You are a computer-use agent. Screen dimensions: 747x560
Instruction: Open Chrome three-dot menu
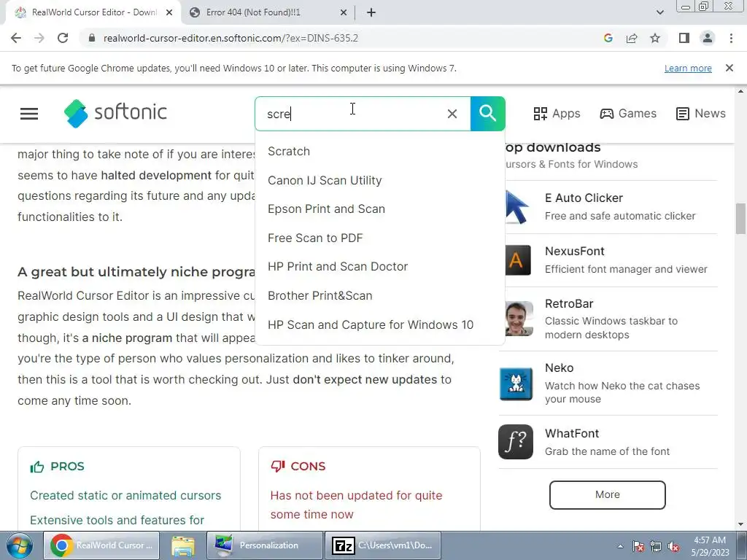pos(731,38)
